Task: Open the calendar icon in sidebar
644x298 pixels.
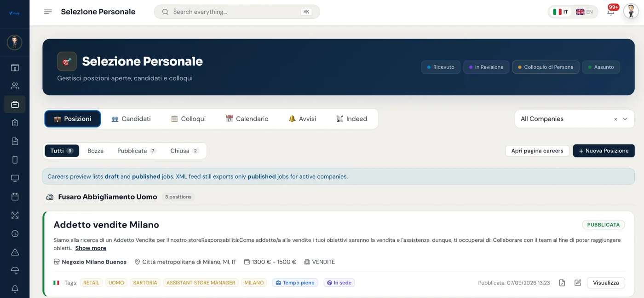Action: coord(15,197)
